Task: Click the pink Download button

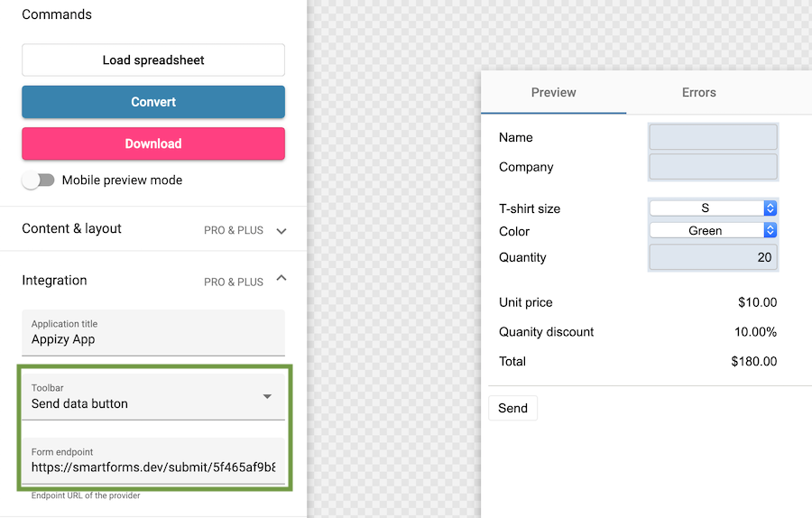Action: click(153, 143)
